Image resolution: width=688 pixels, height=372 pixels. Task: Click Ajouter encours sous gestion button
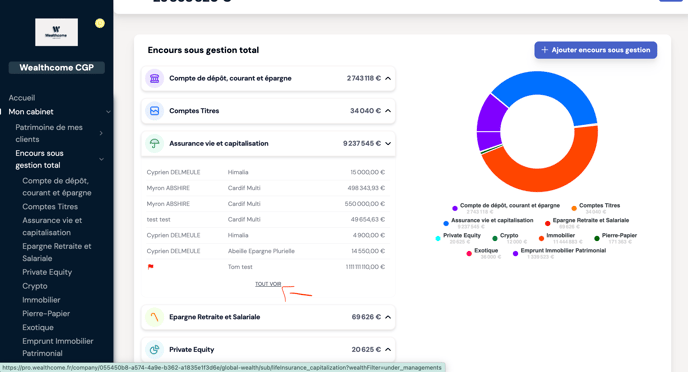click(595, 50)
